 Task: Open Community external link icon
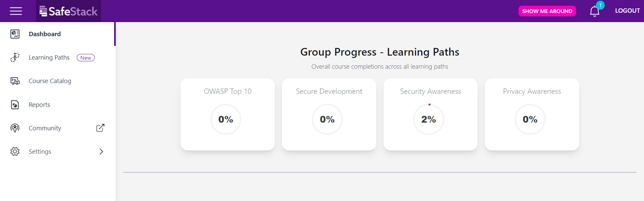pyautogui.click(x=100, y=128)
